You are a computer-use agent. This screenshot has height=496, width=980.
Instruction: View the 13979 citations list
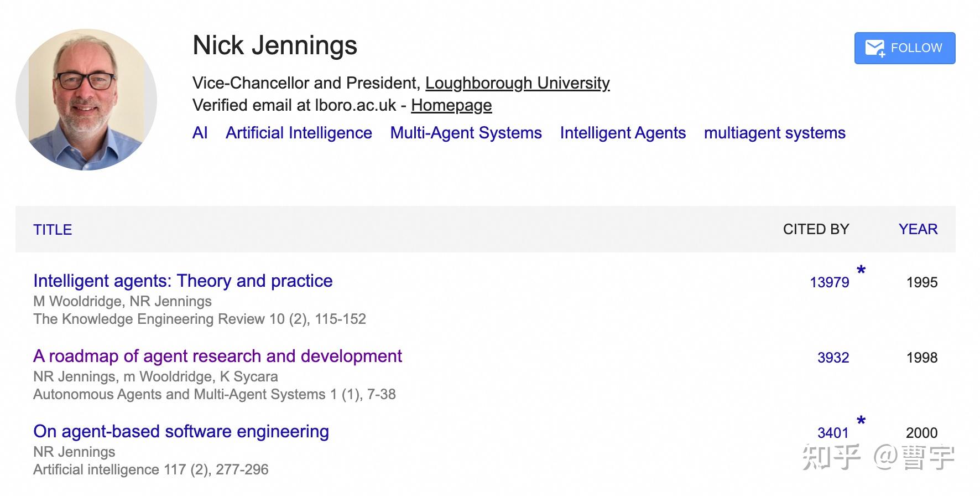[x=829, y=282]
